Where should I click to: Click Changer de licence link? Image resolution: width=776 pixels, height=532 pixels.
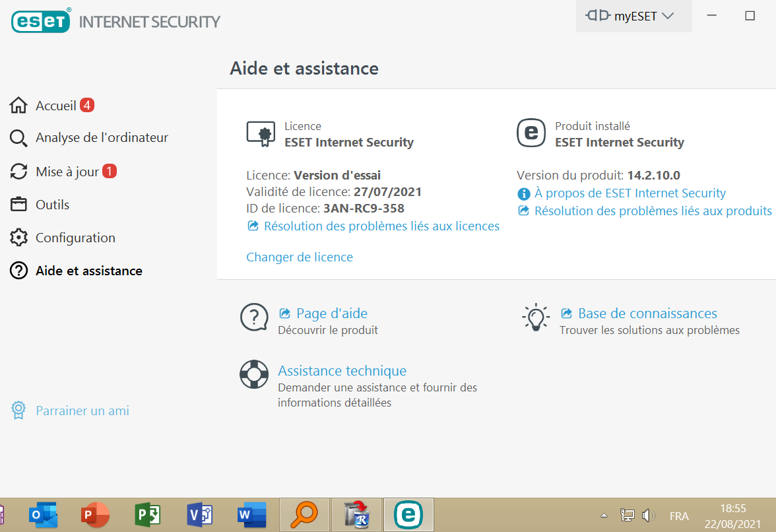300,257
